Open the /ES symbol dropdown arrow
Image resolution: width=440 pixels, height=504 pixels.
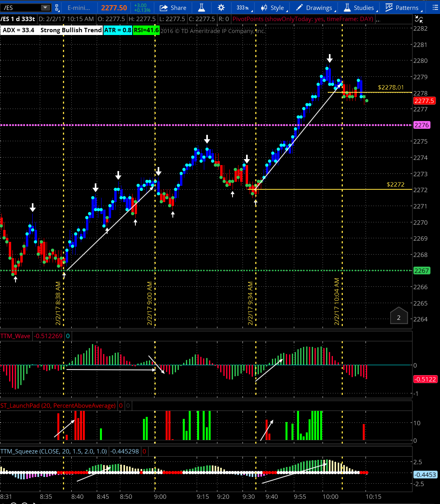[x=45, y=8]
